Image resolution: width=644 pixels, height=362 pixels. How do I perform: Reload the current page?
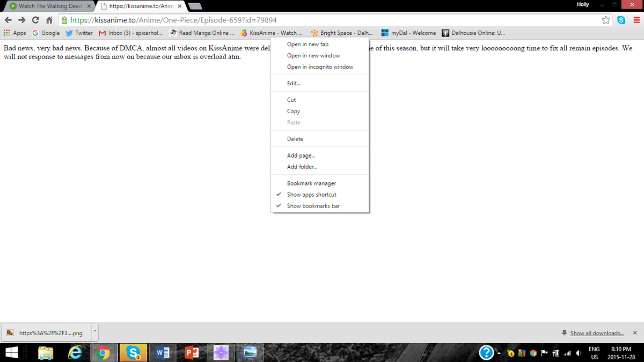(35, 20)
